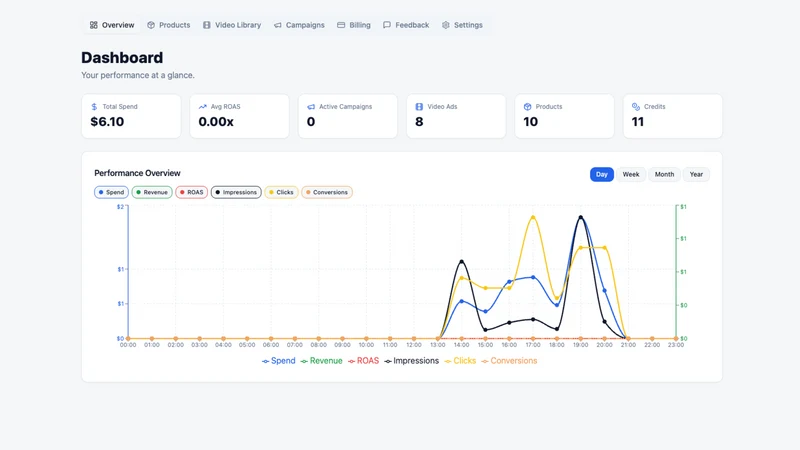The width and height of the screenshot is (800, 450).
Task: Click the Campaigns megaphone icon in navigation
Action: 278,25
